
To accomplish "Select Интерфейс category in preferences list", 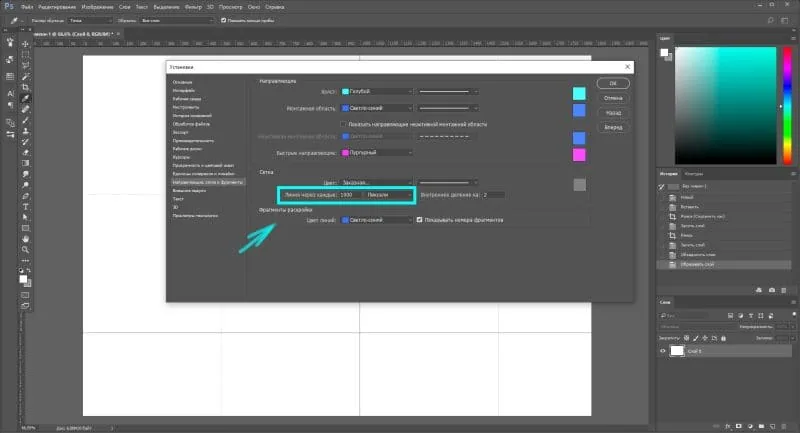I will pyautogui.click(x=184, y=90).
